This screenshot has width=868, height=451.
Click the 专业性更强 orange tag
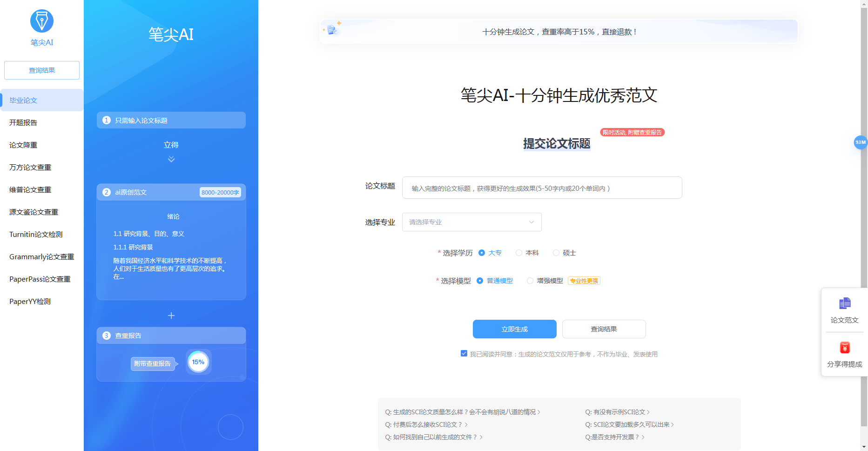coord(584,281)
